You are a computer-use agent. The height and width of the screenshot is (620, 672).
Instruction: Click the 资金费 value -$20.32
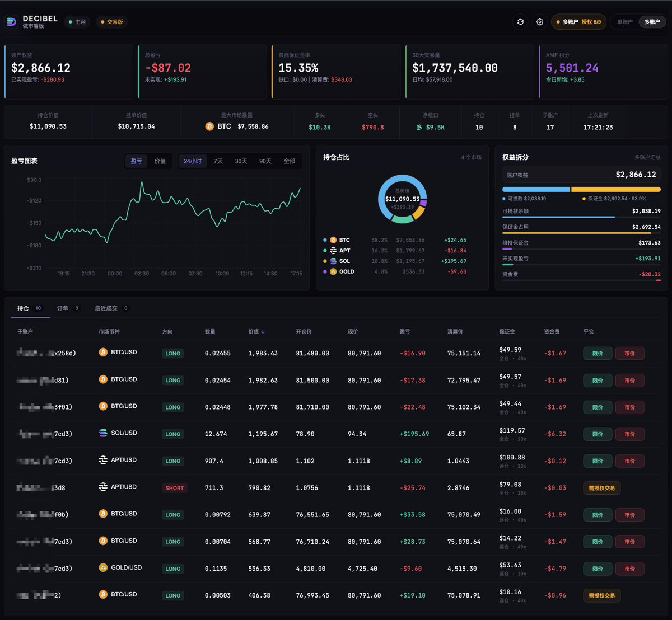[x=650, y=274]
